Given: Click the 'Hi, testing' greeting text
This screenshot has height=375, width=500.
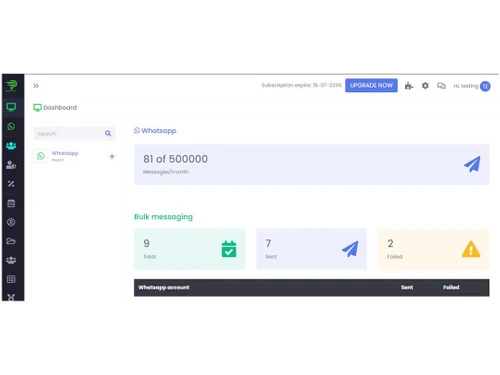Looking at the screenshot, I should (466, 86).
